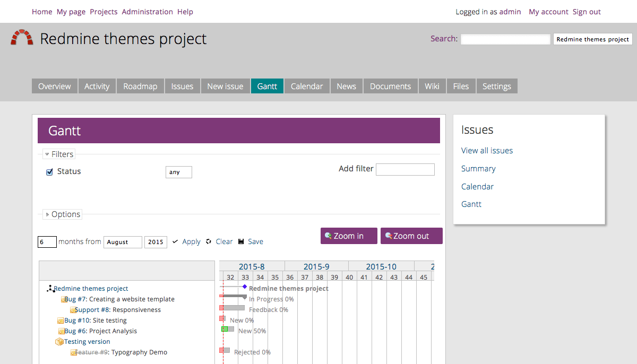
Task: Click the ticket icon beside Bug #10
Action: coord(61,320)
